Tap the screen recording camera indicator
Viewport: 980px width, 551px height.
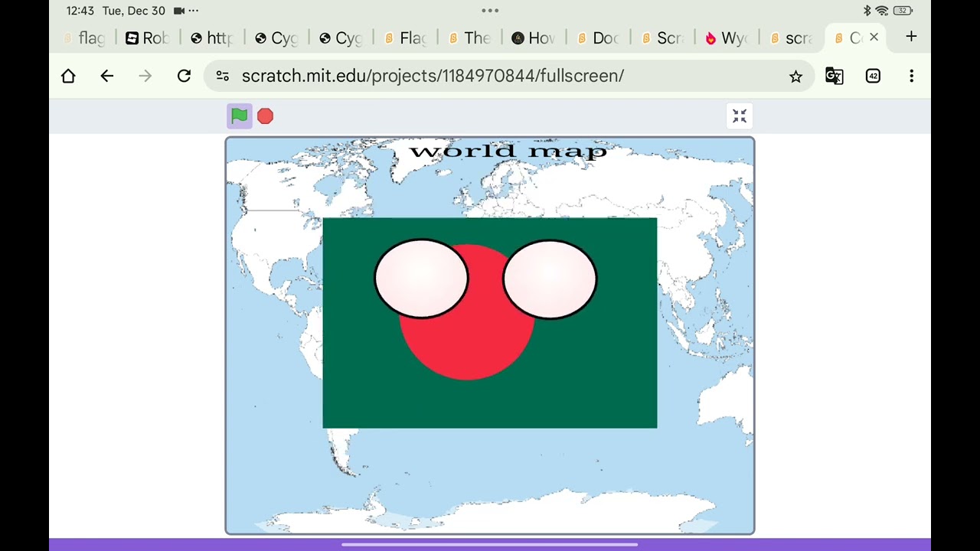(179, 11)
